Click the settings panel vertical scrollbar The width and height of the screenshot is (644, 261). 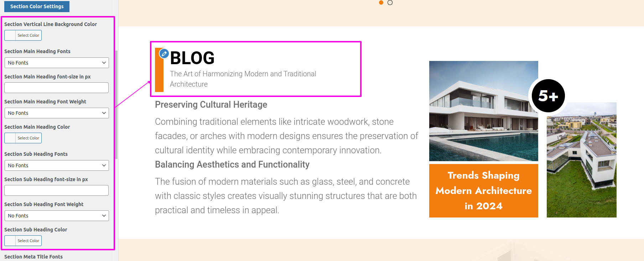116,103
